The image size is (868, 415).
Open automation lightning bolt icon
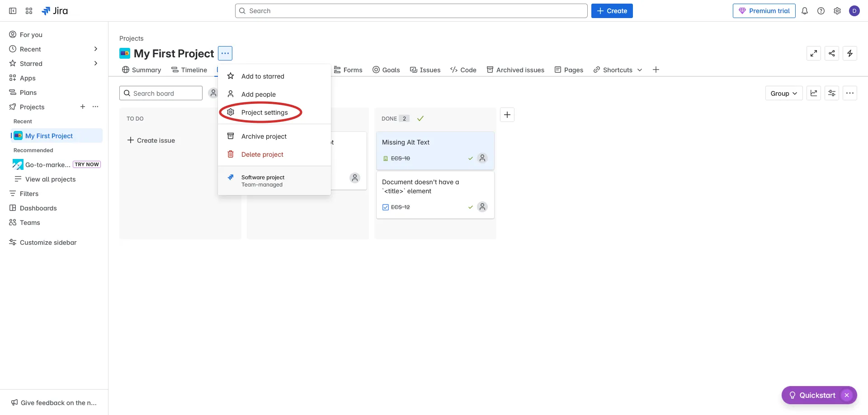850,53
